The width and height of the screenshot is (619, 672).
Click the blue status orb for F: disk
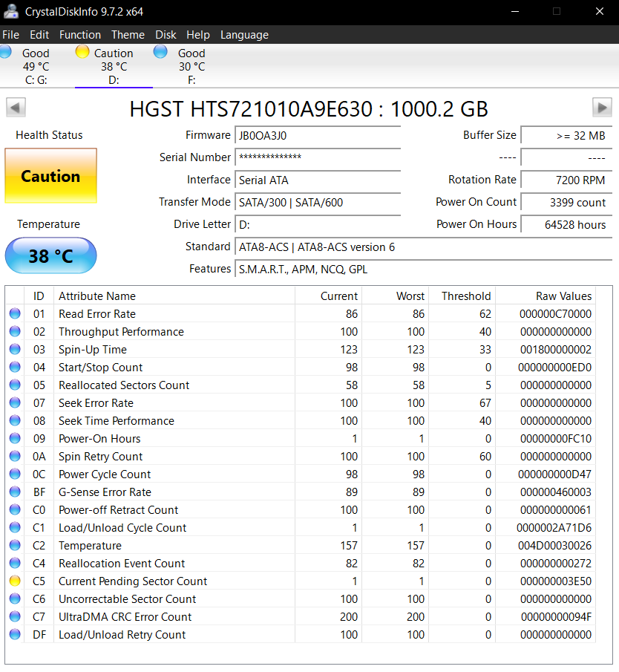tap(160, 52)
